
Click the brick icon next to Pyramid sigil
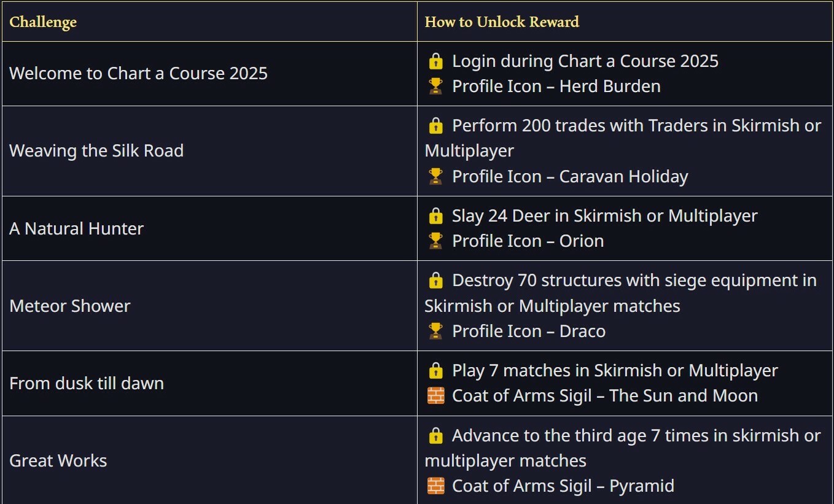click(435, 486)
